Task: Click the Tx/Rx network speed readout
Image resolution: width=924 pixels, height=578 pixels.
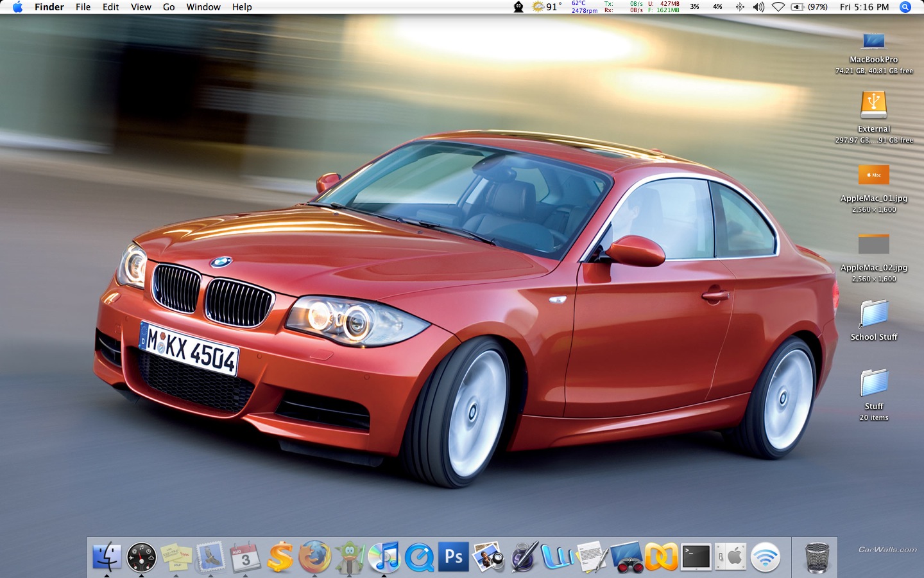Action: pyautogui.click(x=624, y=7)
